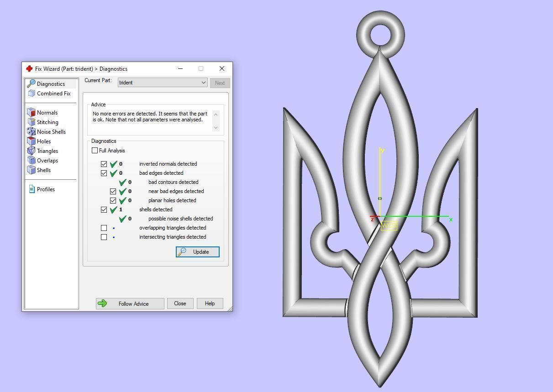Open the Current Part dropdown
553x392 pixels.
tap(163, 83)
